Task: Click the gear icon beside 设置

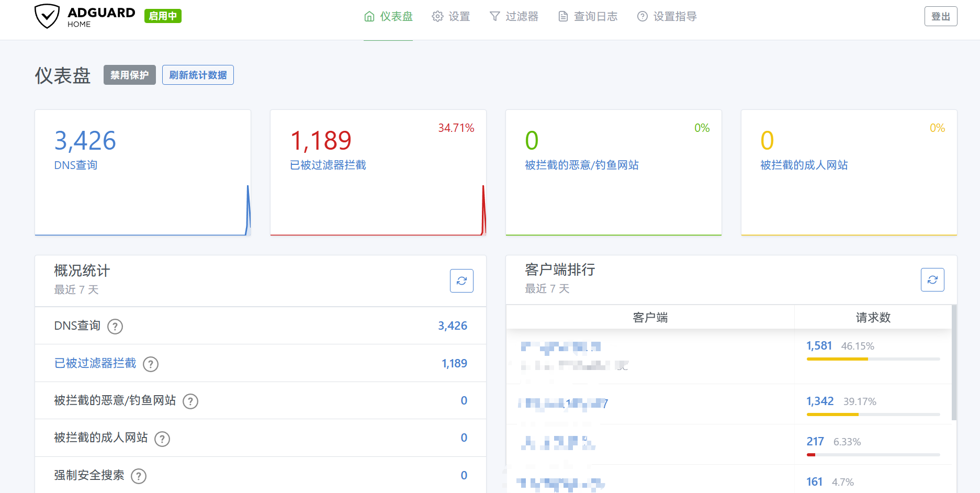Action: pyautogui.click(x=437, y=17)
